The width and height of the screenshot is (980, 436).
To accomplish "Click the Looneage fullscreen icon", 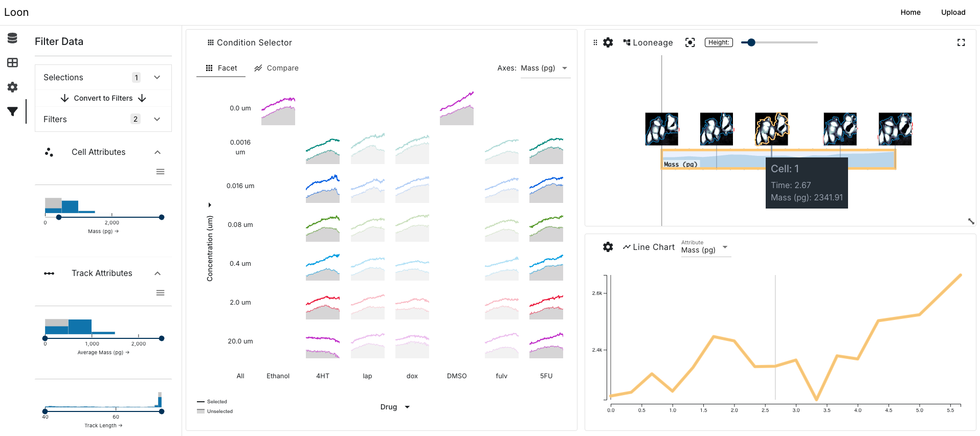I will pyautogui.click(x=961, y=42).
